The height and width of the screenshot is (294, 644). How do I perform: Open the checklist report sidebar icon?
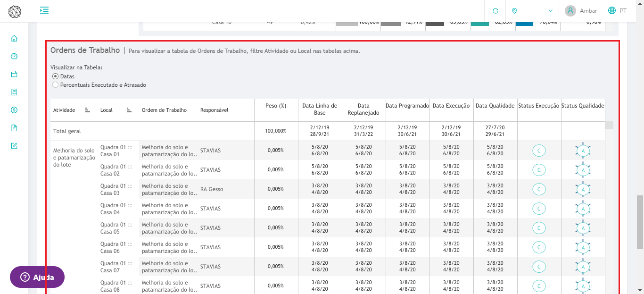pos(14,92)
